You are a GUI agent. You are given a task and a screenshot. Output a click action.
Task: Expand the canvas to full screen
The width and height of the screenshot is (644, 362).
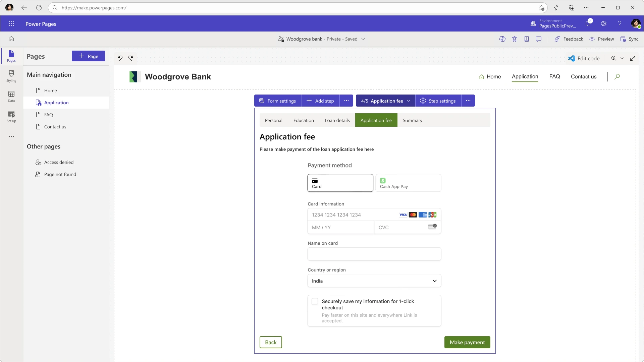coord(633,58)
